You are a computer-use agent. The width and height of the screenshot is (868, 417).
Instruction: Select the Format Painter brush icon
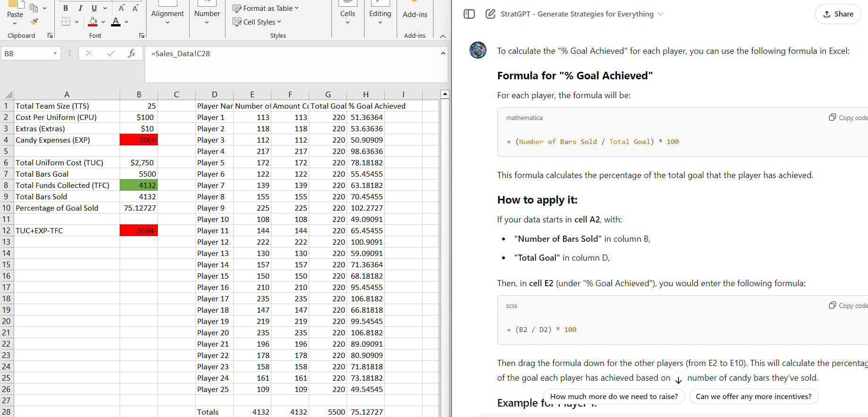click(x=34, y=22)
